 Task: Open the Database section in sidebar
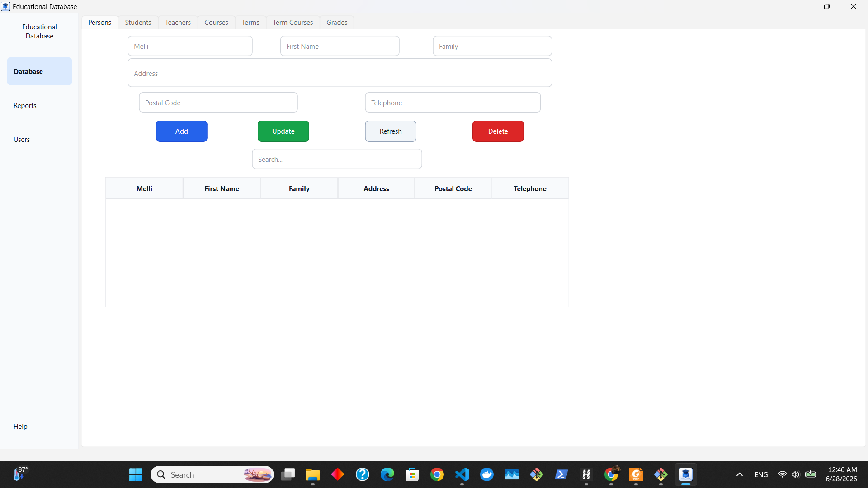coord(39,71)
